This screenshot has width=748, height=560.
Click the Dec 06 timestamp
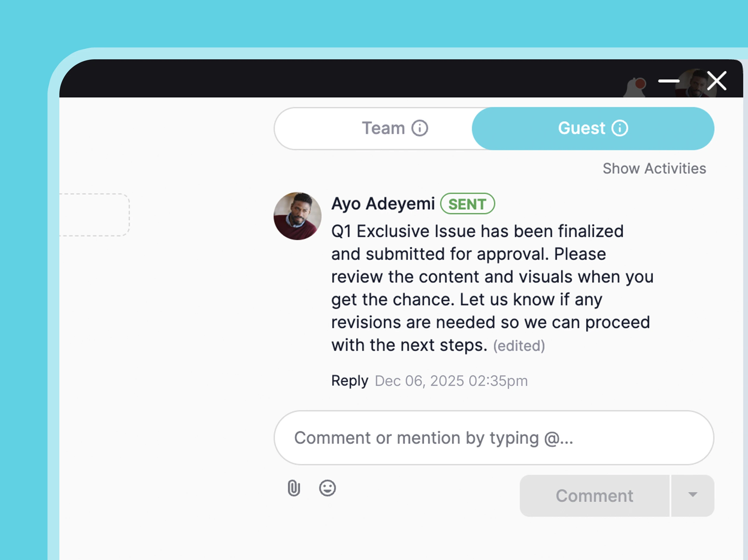[x=450, y=380]
